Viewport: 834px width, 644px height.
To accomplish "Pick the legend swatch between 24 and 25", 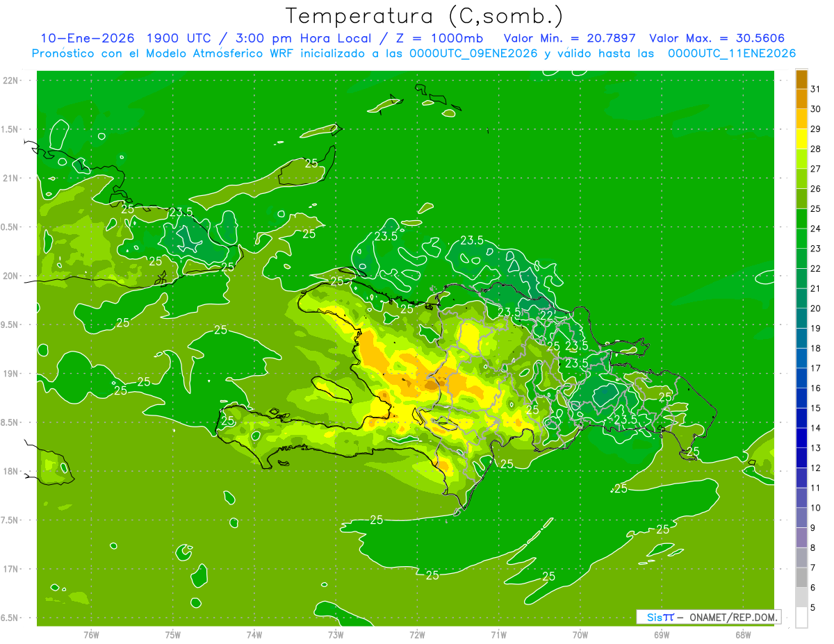I will pyautogui.click(x=802, y=218).
